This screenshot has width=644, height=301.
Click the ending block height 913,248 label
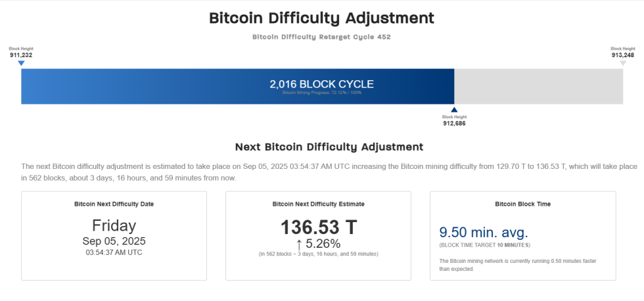pyautogui.click(x=623, y=55)
